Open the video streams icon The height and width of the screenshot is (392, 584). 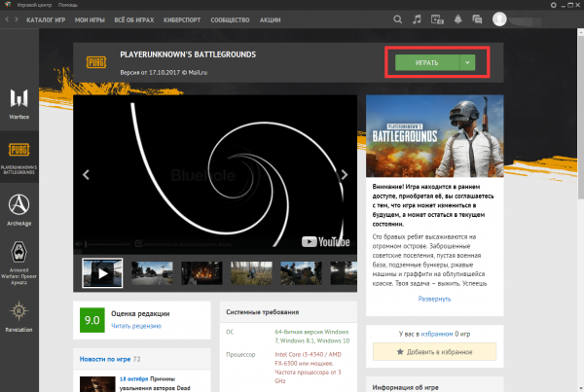click(437, 19)
